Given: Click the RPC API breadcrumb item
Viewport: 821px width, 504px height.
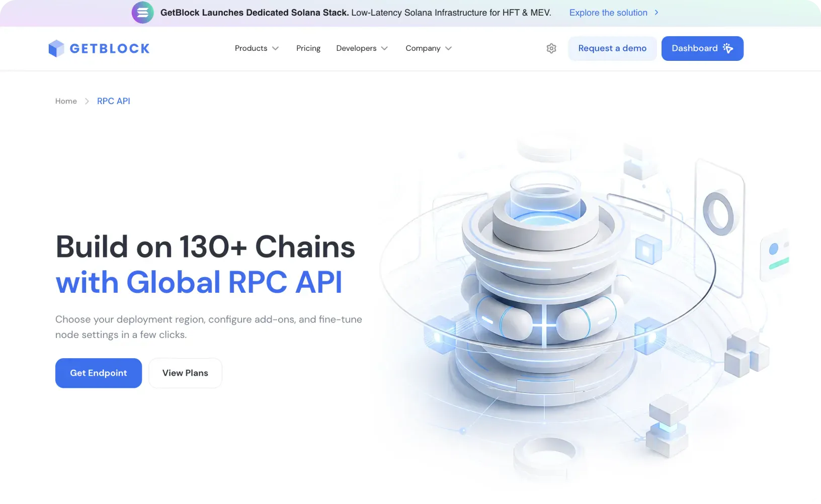Looking at the screenshot, I should coord(113,101).
